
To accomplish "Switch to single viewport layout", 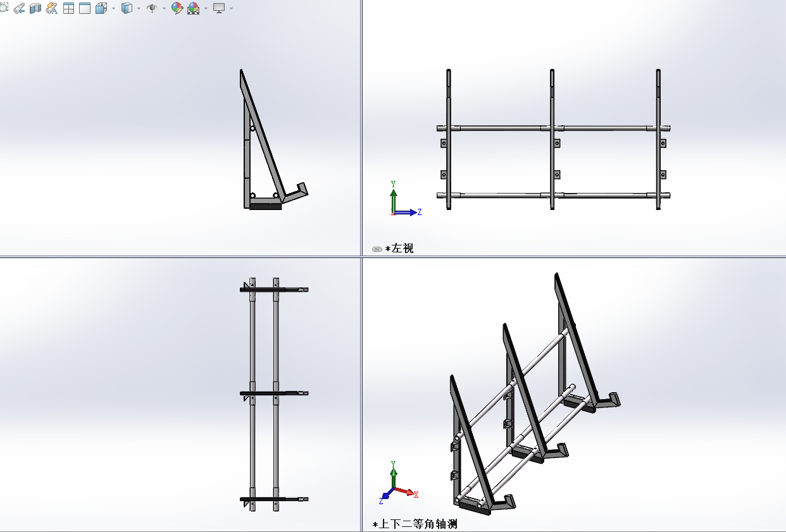I will coord(85,9).
